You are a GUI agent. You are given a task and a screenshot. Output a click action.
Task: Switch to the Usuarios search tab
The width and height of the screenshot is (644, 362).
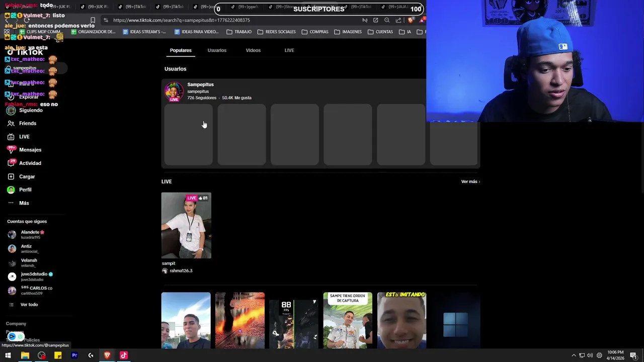(x=217, y=50)
